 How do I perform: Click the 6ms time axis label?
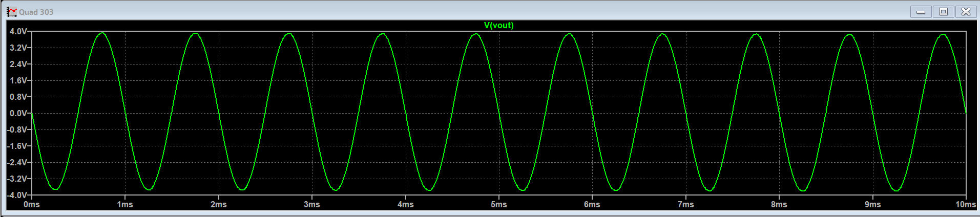(x=592, y=204)
